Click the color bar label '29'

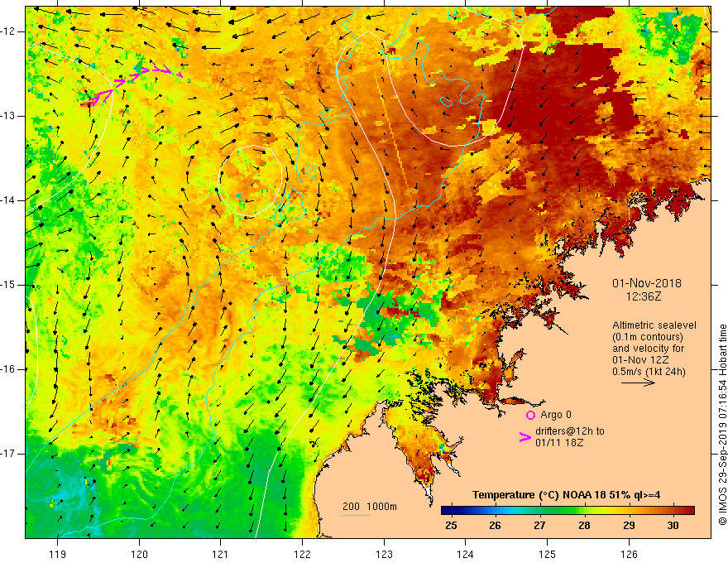coord(629,526)
